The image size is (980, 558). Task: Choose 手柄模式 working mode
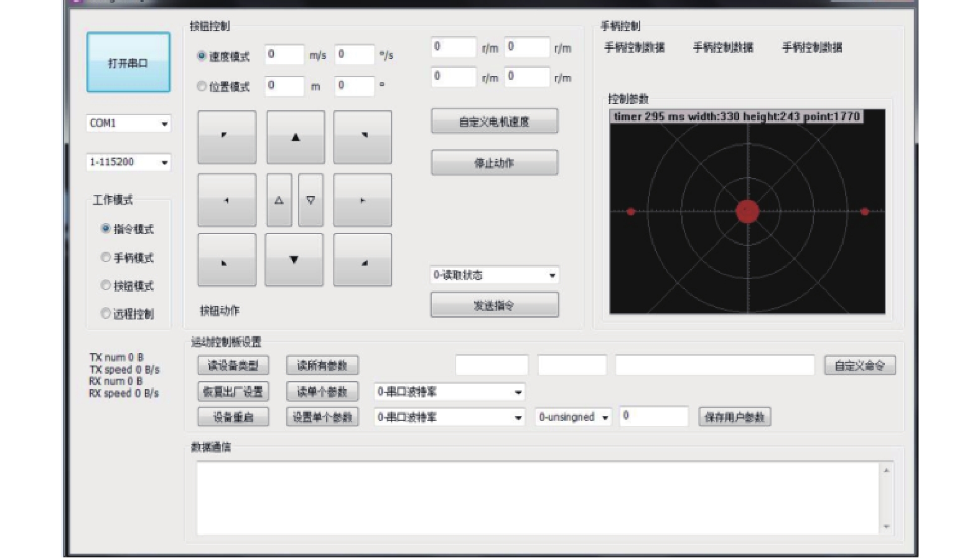[106, 257]
